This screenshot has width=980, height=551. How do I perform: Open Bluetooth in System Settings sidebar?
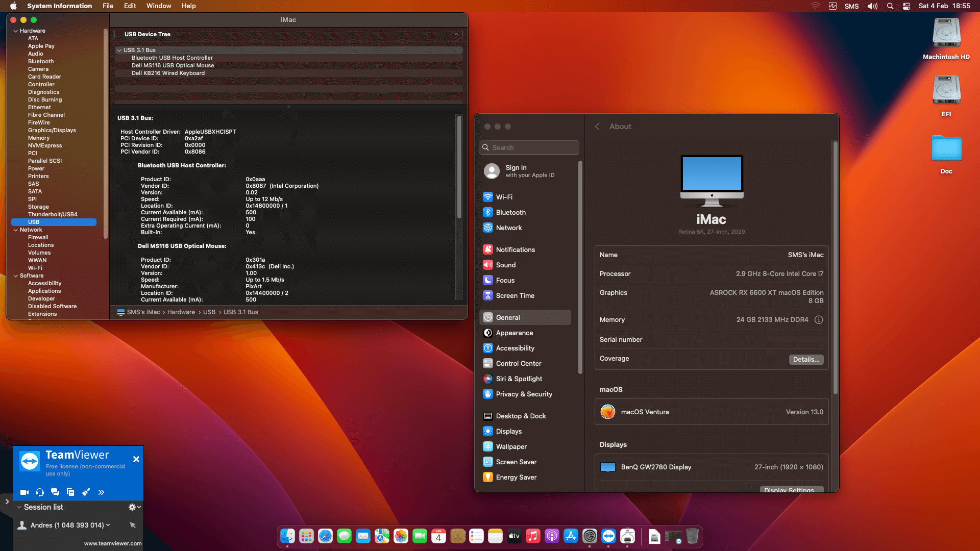coord(510,213)
